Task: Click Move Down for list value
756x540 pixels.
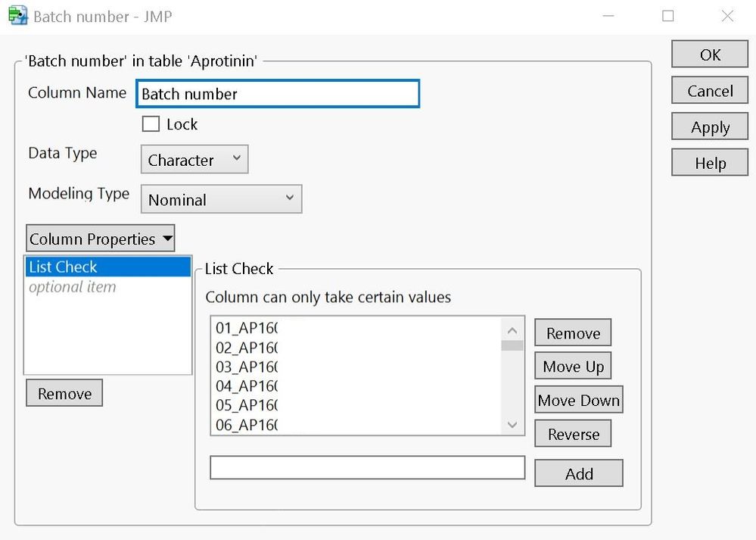Action: pos(579,401)
